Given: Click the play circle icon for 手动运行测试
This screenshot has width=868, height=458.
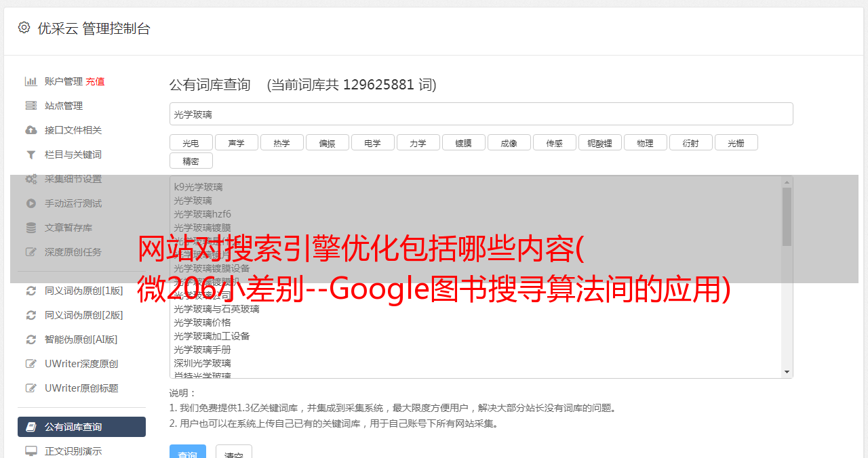Looking at the screenshot, I should [31, 203].
